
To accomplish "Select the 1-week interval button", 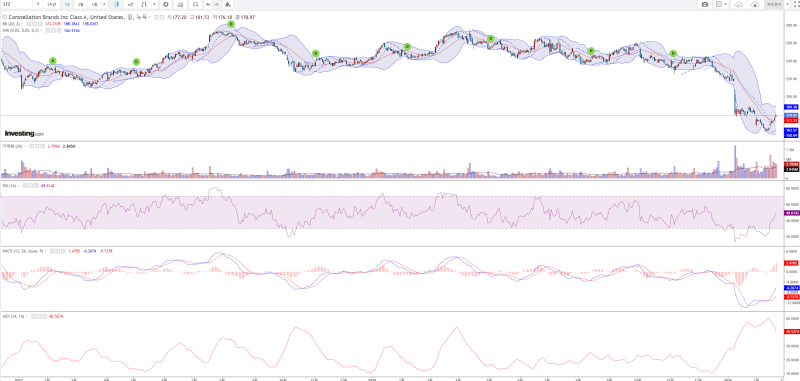I will (81, 4).
